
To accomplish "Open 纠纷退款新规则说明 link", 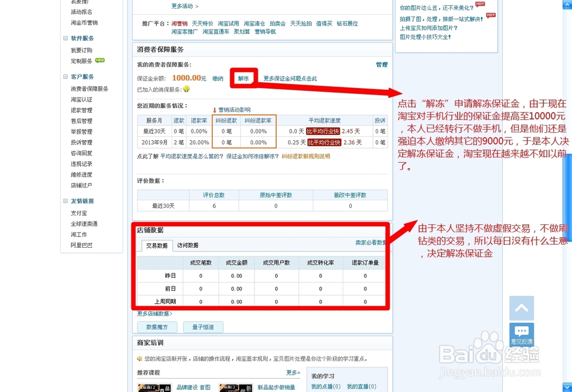I will (305, 156).
